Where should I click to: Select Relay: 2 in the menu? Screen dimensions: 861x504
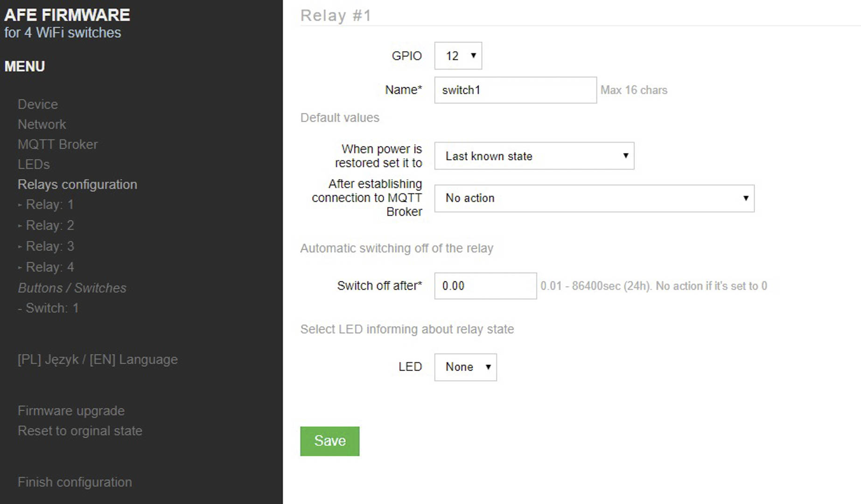click(46, 225)
